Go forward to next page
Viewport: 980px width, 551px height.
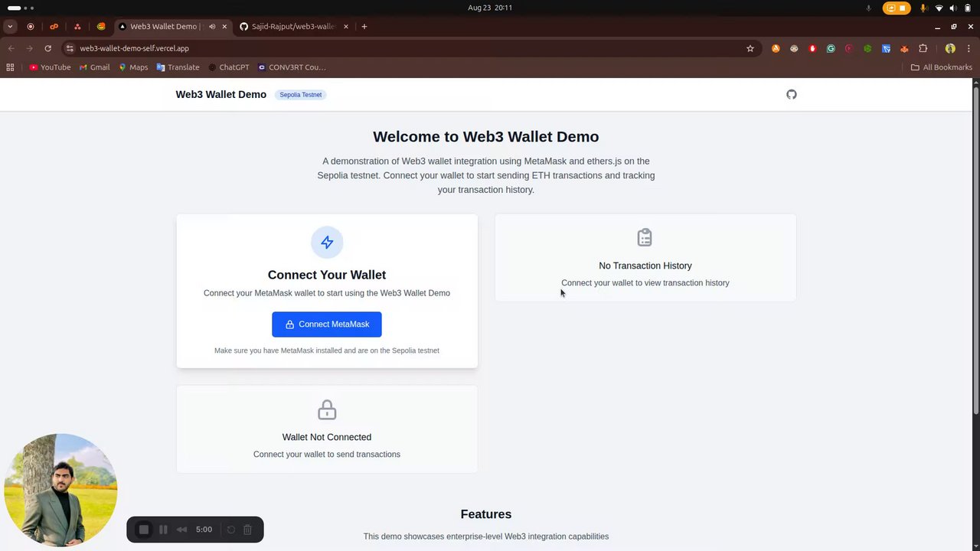tap(29, 48)
